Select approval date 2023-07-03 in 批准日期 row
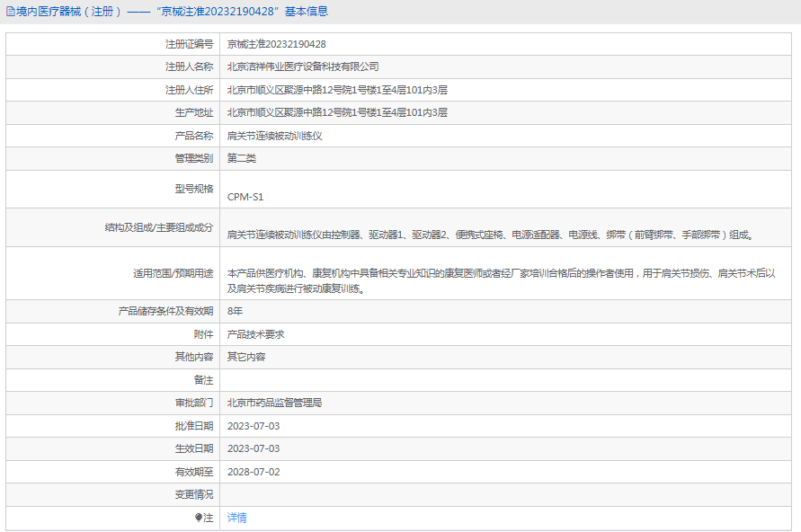 [x=254, y=426]
